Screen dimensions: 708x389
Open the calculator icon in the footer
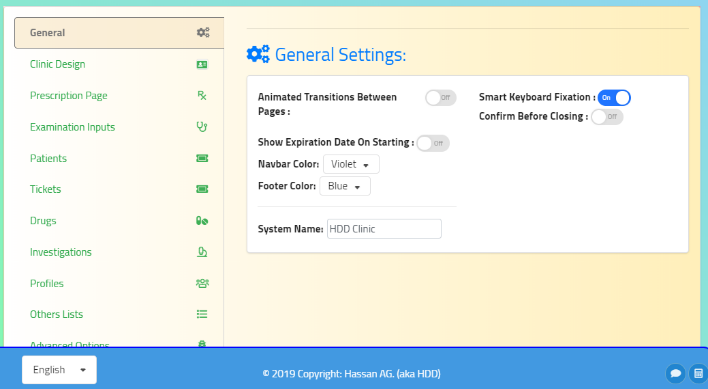(698, 373)
